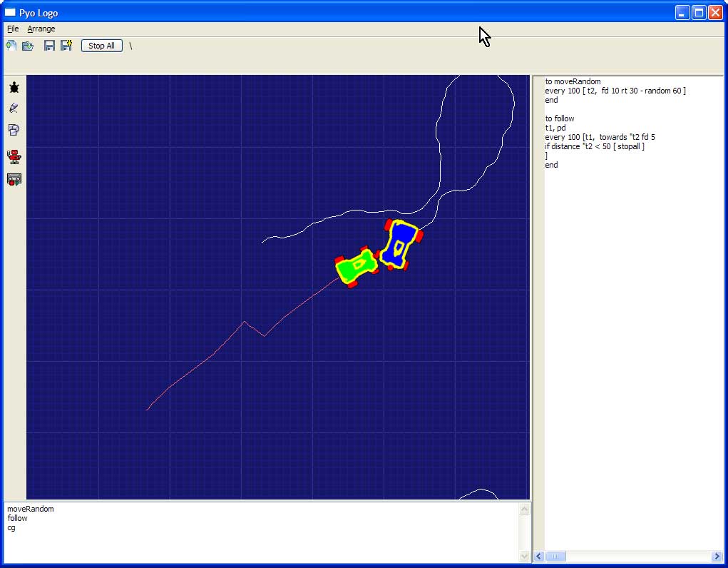The width and height of the screenshot is (728, 568).
Task: Click the code editor scroll-left arrow
Action: 540,556
